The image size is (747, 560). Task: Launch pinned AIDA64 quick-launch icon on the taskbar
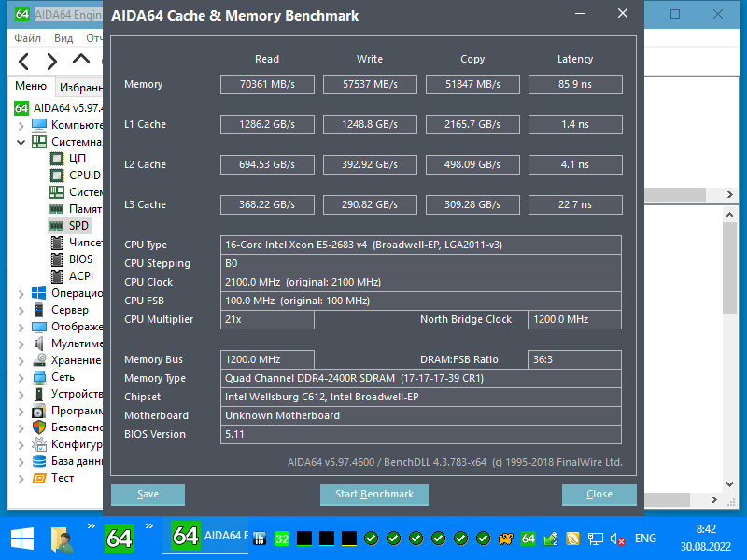(x=120, y=539)
